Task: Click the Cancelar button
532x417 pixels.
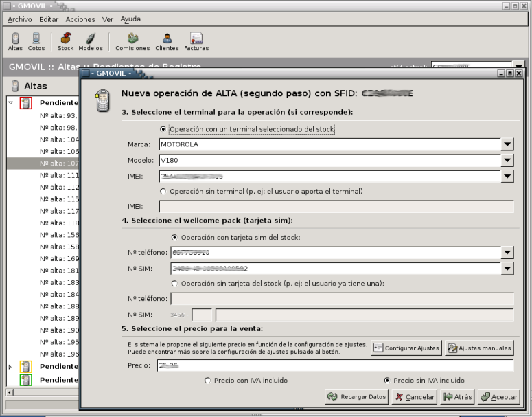Action: click(414, 397)
